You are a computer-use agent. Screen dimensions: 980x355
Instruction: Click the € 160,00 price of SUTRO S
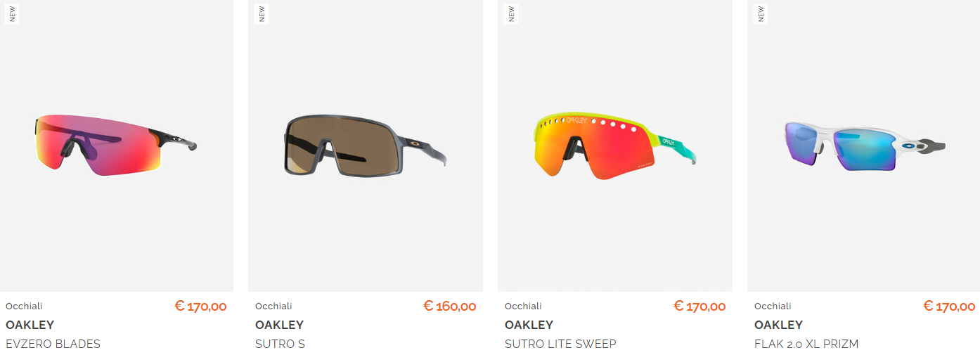(450, 306)
